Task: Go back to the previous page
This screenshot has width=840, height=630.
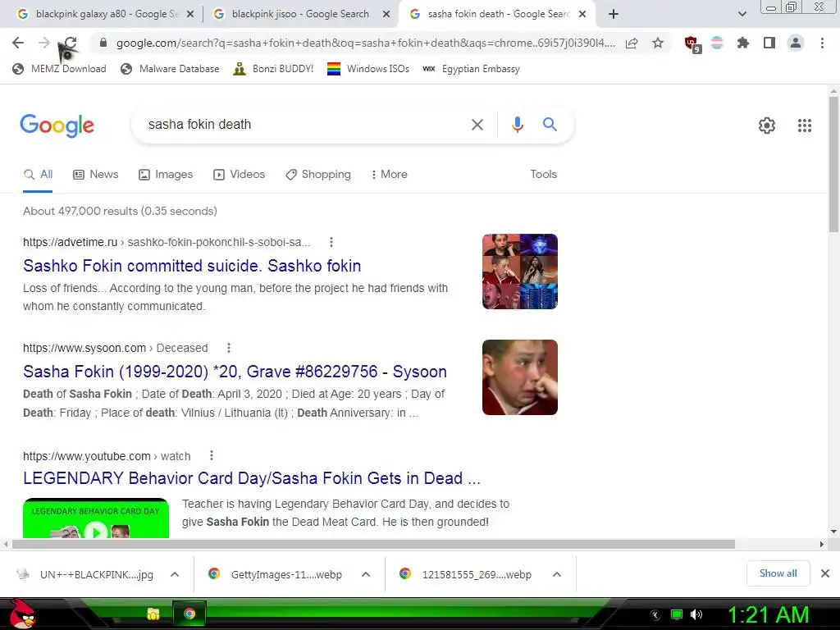Action: pos(18,43)
